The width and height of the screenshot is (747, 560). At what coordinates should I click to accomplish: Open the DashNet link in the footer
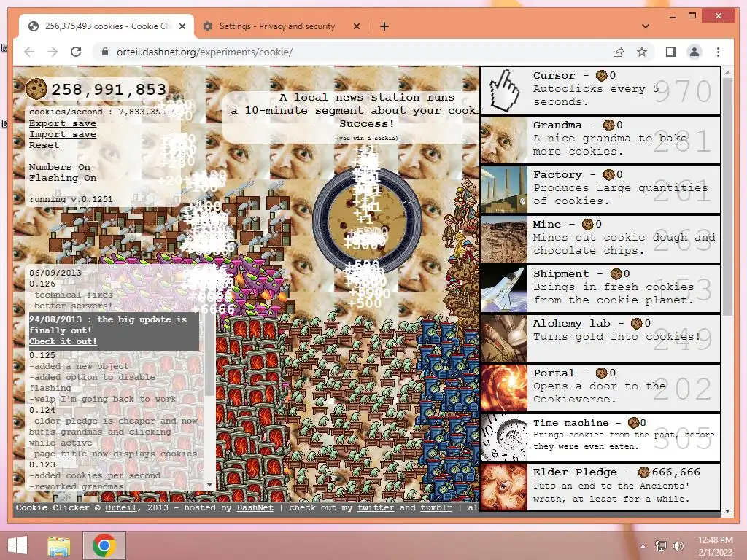coord(255,507)
